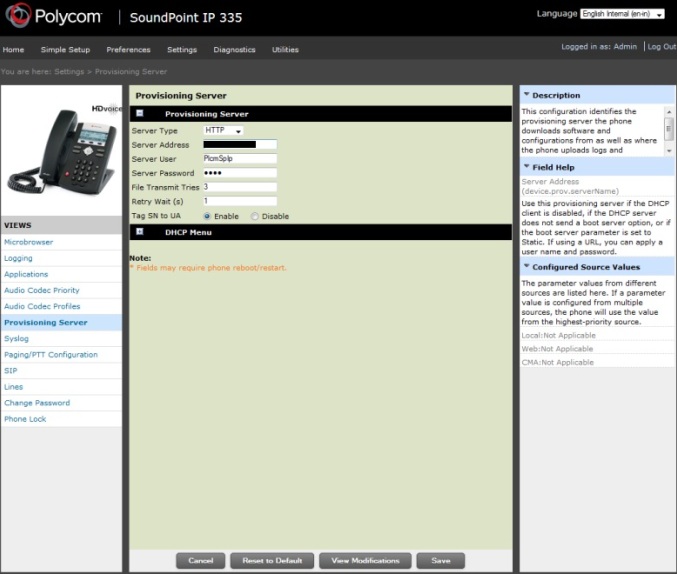Open the Home menu

pyautogui.click(x=13, y=50)
